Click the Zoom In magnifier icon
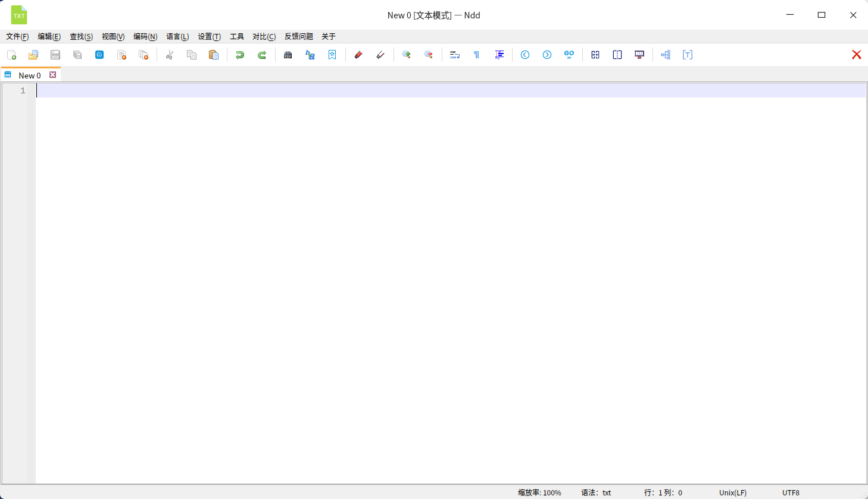This screenshot has width=868, height=499. tap(407, 55)
